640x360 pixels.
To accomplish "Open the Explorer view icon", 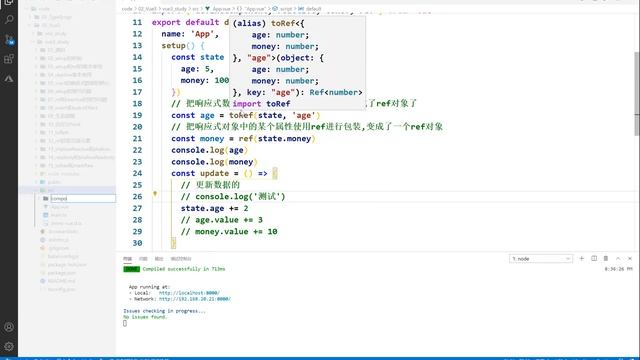I will pos(9,2).
